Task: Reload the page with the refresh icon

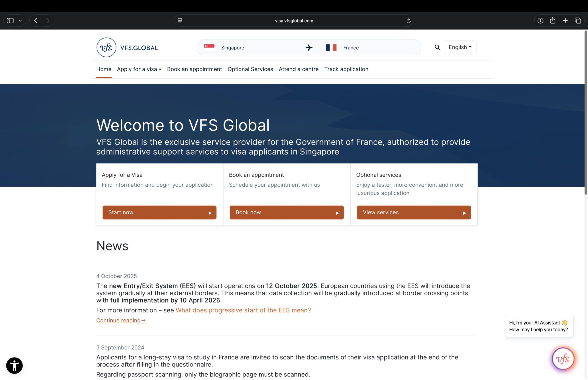Action: pos(409,21)
